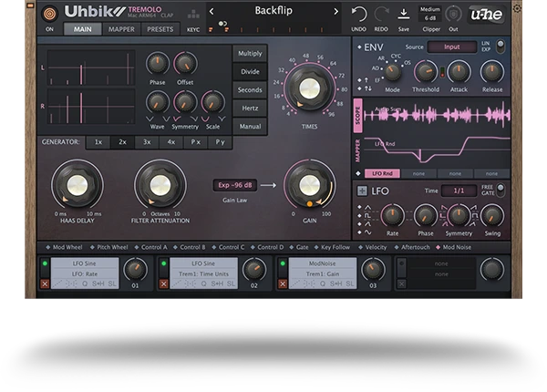Click the plus icon beside LFO
The image size is (547, 392).
point(362,191)
